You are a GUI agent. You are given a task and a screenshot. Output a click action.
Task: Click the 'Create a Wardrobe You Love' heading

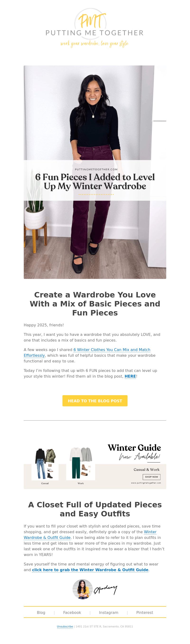coord(95,304)
